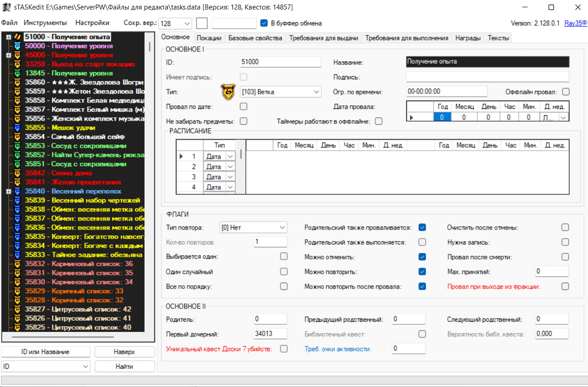Image resolution: width=588 pixels, height=387 pixels.
Task: Click the blue shield icon for quest 35855
Action: (18, 127)
